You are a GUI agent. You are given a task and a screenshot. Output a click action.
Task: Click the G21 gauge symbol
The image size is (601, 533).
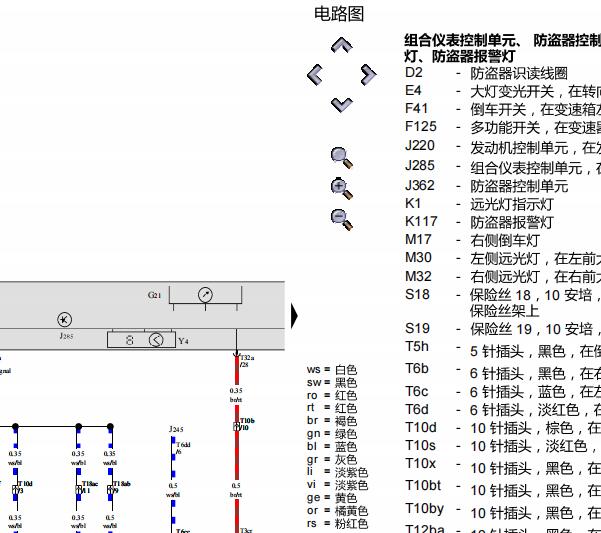pyautogui.click(x=205, y=295)
